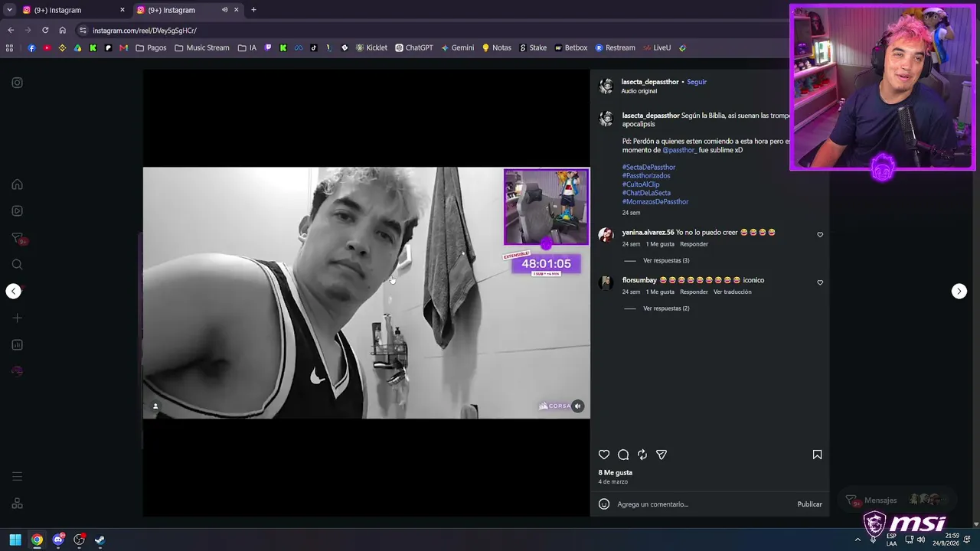Screen dimensions: 980x551
Task: Repost the reel with the repost icon
Action: point(642,455)
